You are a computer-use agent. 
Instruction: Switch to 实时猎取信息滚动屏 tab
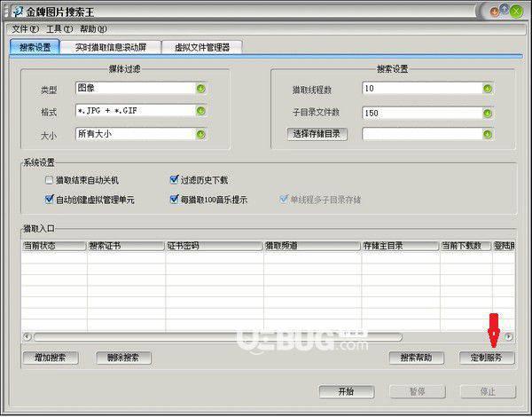tap(111, 47)
